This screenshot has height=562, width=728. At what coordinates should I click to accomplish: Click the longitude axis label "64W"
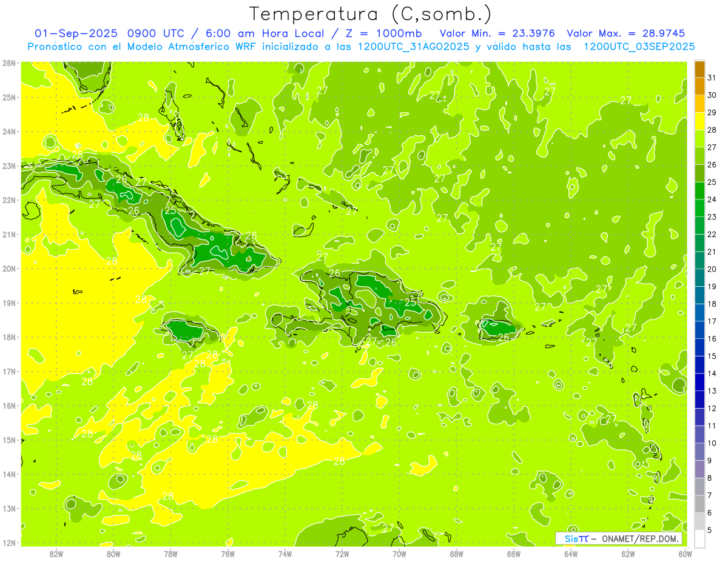pyautogui.click(x=570, y=553)
